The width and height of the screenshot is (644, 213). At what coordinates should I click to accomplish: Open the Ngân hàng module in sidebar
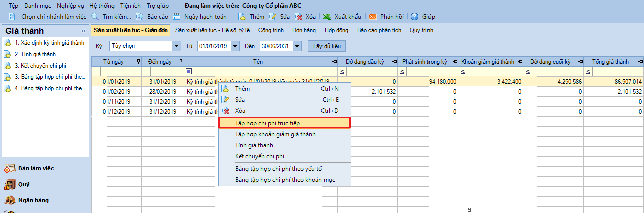34,200
